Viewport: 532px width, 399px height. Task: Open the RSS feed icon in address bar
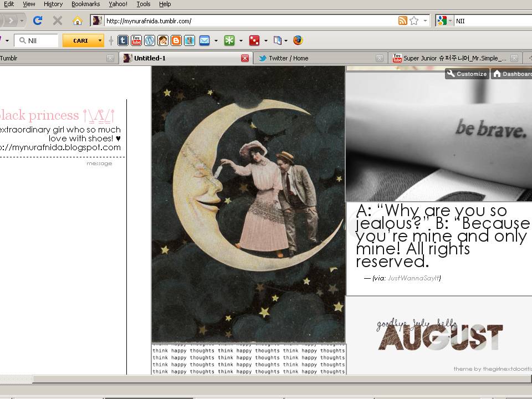[x=403, y=21]
